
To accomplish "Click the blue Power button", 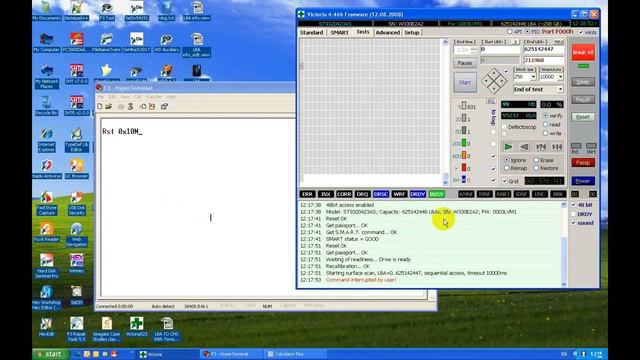I will [x=583, y=181].
